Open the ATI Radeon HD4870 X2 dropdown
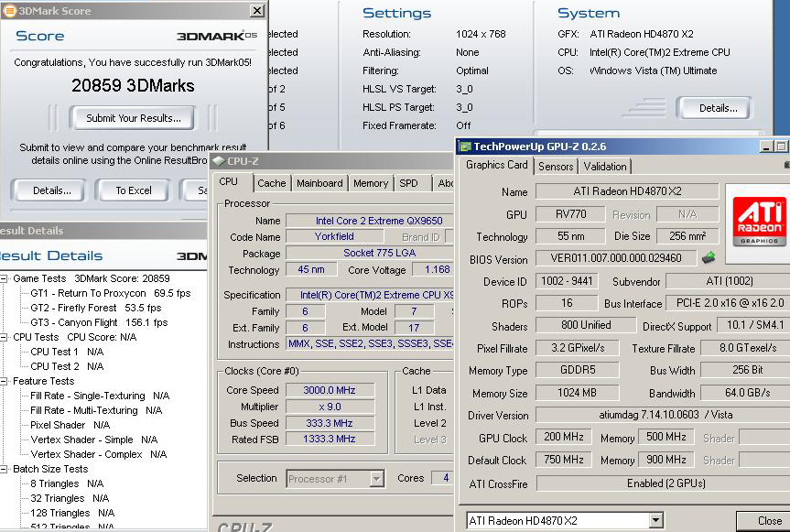The image size is (790, 532). 655,521
